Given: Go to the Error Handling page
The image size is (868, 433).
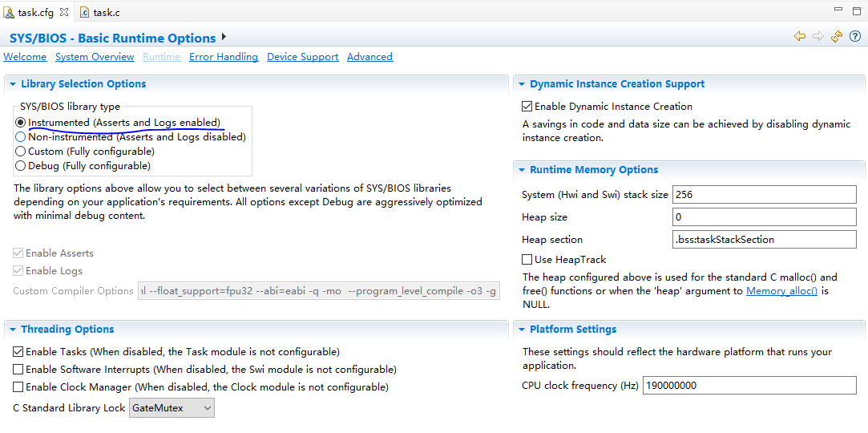Looking at the screenshot, I should coord(224,56).
